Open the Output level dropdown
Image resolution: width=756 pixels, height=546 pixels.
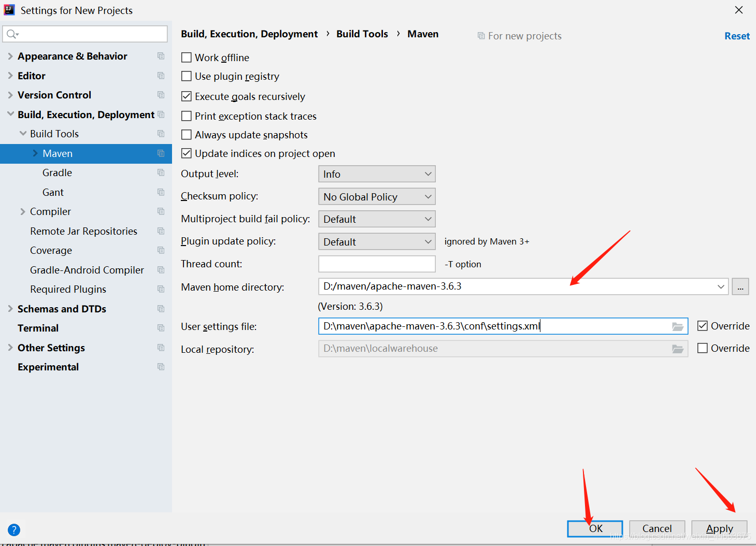pyautogui.click(x=377, y=174)
